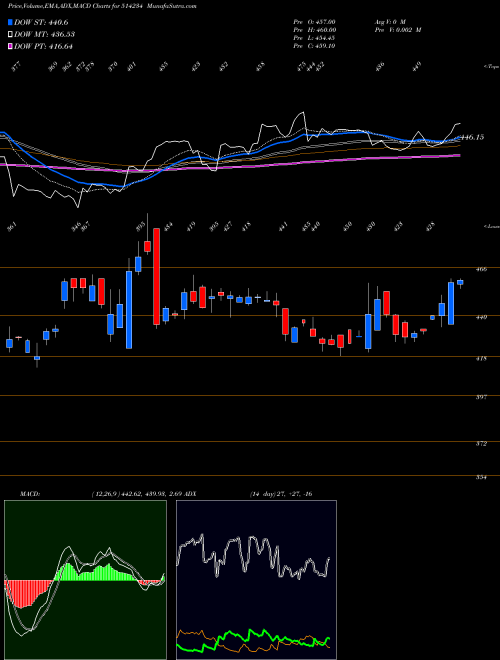This screenshot has height=660, width=500.
Task: Click the last blue candlestick on the right
Action: click(460, 282)
